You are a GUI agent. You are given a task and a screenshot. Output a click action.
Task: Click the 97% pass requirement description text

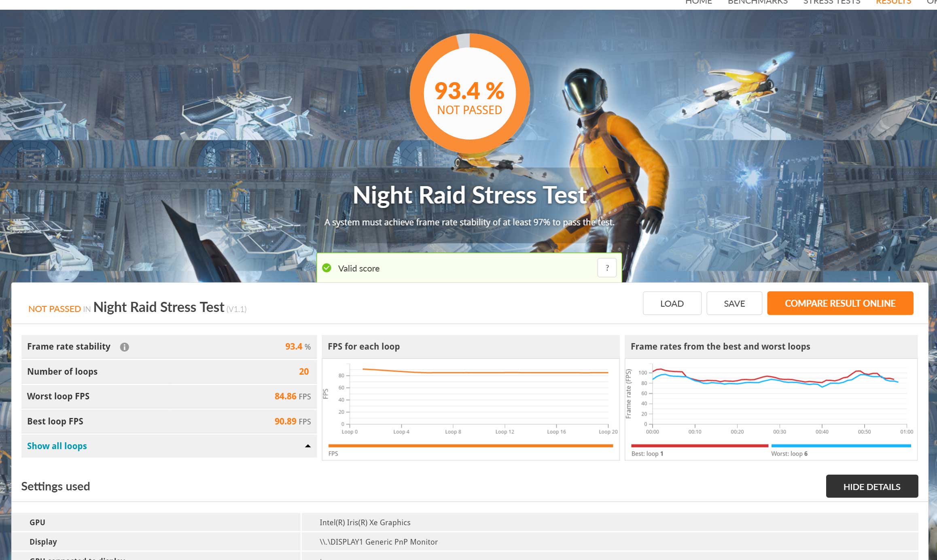(469, 222)
